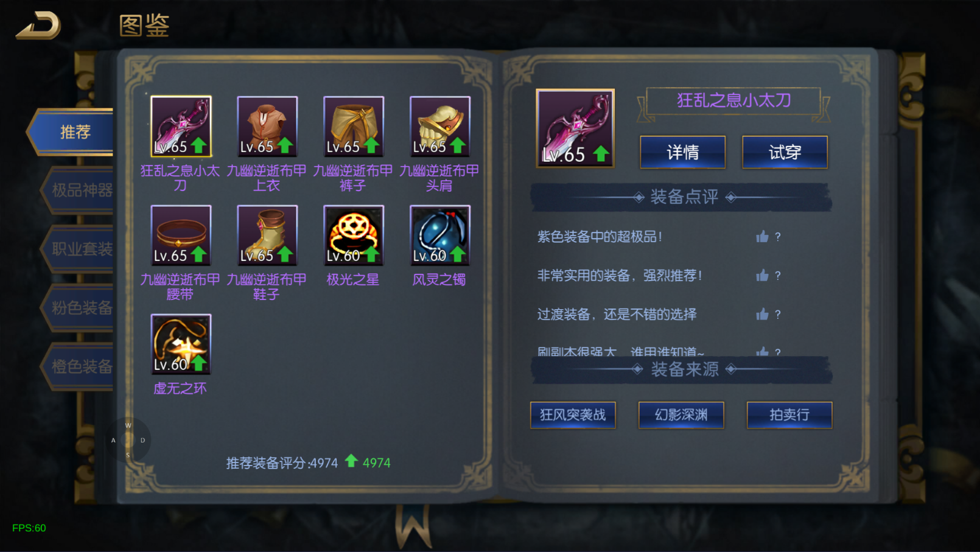Viewport: 980px width, 552px height.
Task: Select the 九幽逆逝布甲腰带 belt icon
Action: tap(181, 235)
